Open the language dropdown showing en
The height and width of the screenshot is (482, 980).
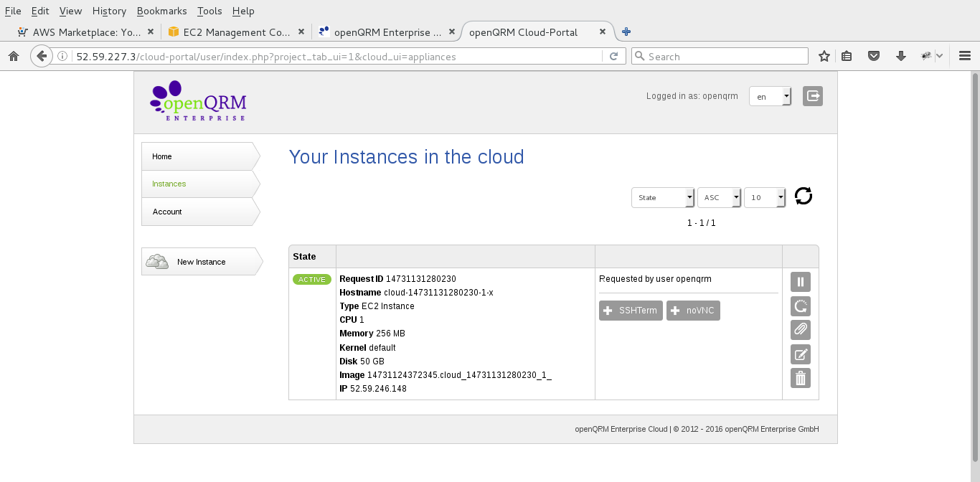click(770, 96)
